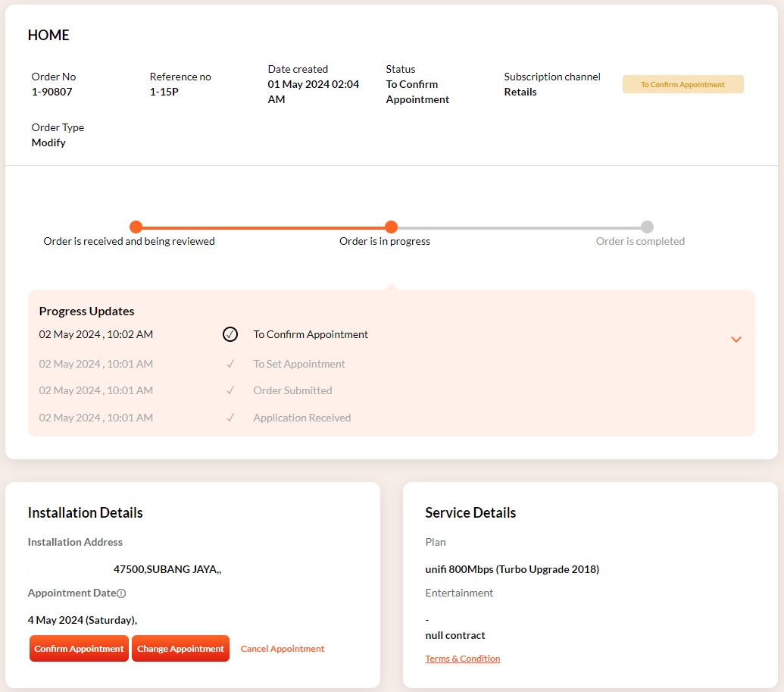Click the Order Submitted progress entry

[292, 390]
